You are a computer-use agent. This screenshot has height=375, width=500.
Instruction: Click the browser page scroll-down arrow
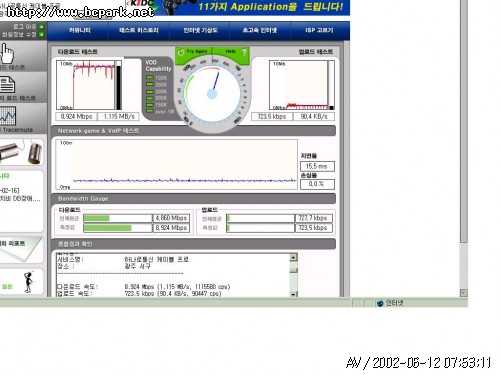pyautogui.click(x=463, y=293)
